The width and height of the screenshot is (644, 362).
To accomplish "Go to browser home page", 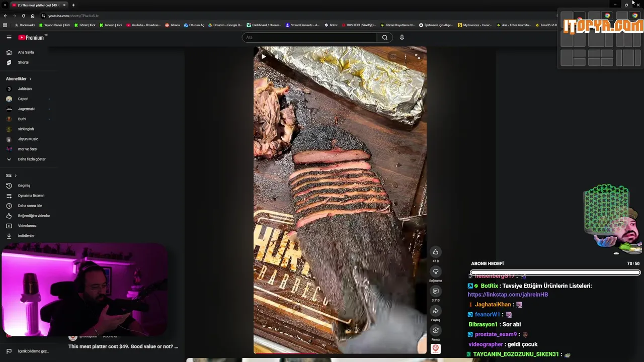I will [33, 16].
